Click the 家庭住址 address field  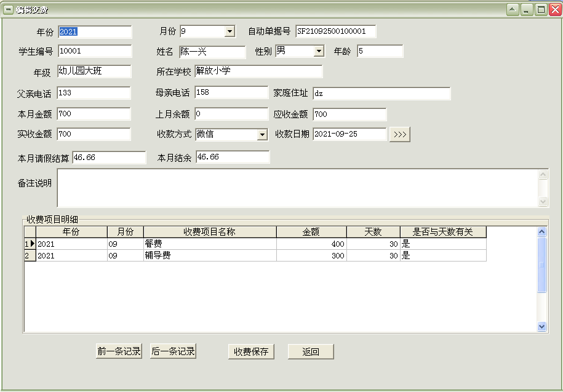(381, 94)
